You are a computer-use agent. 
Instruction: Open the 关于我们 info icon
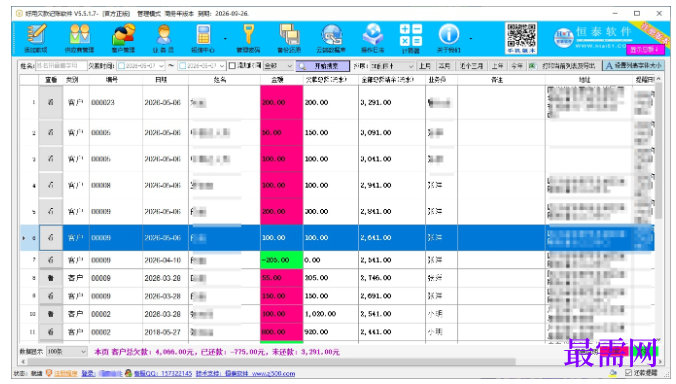[x=448, y=38]
